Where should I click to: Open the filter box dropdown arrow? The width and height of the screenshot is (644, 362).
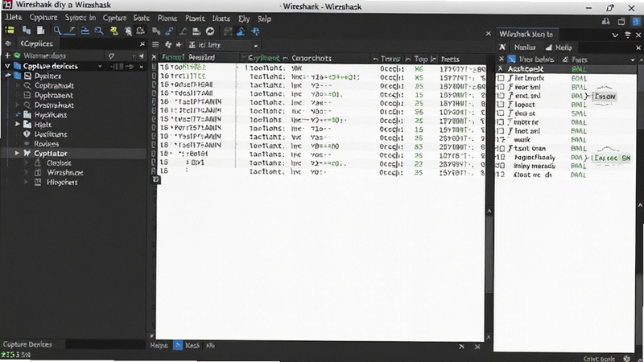(x=255, y=46)
